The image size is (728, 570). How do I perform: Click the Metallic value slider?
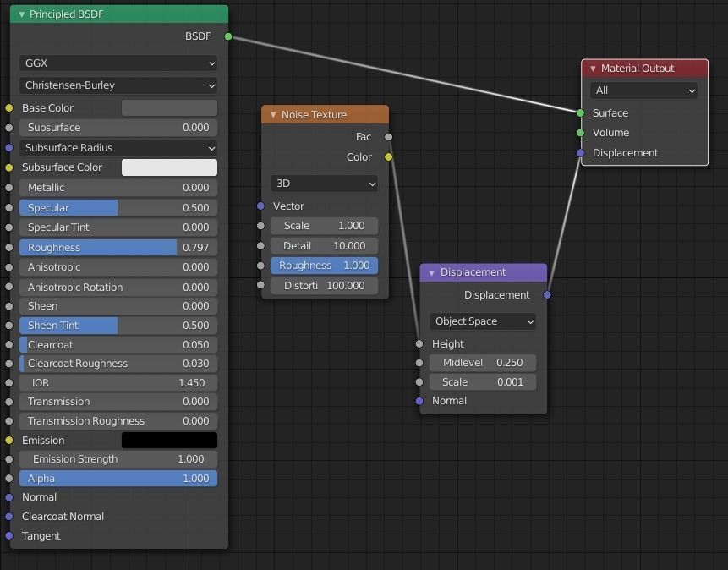[118, 188]
